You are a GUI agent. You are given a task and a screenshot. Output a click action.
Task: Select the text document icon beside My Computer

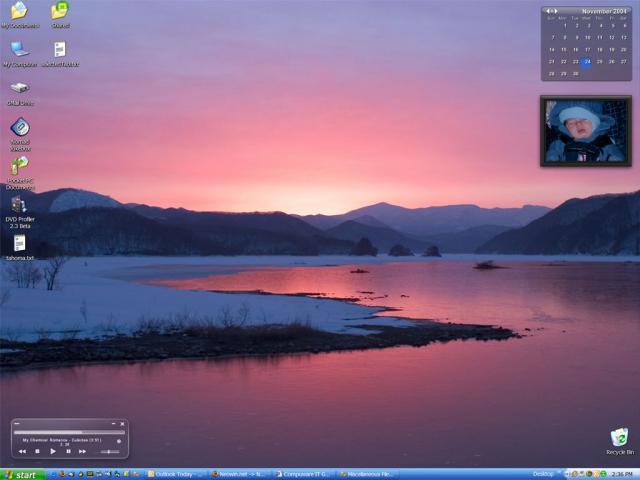pyautogui.click(x=60, y=53)
